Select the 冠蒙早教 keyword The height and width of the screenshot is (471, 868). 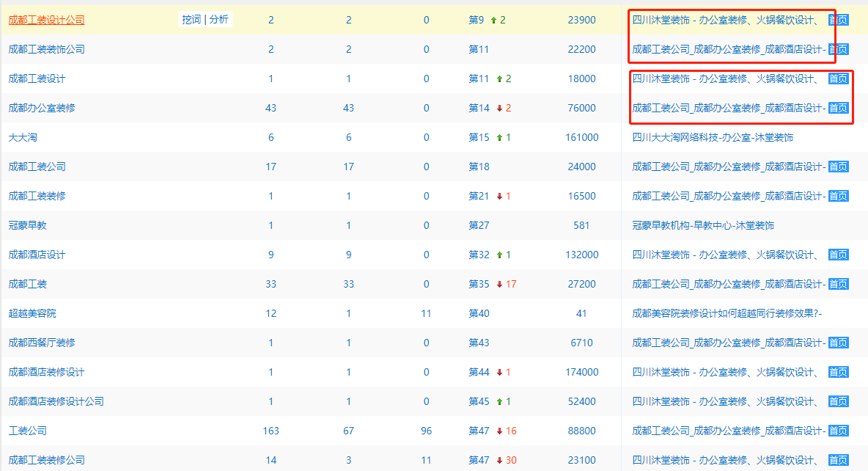[x=28, y=225]
